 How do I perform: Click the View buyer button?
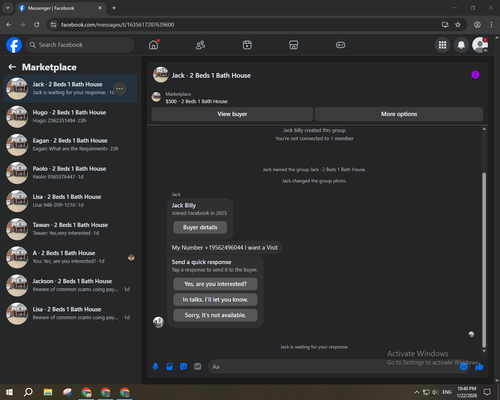232,114
